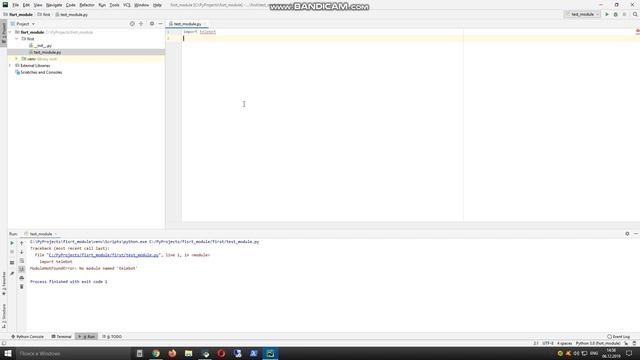Open the VCS menu

point(127,5)
